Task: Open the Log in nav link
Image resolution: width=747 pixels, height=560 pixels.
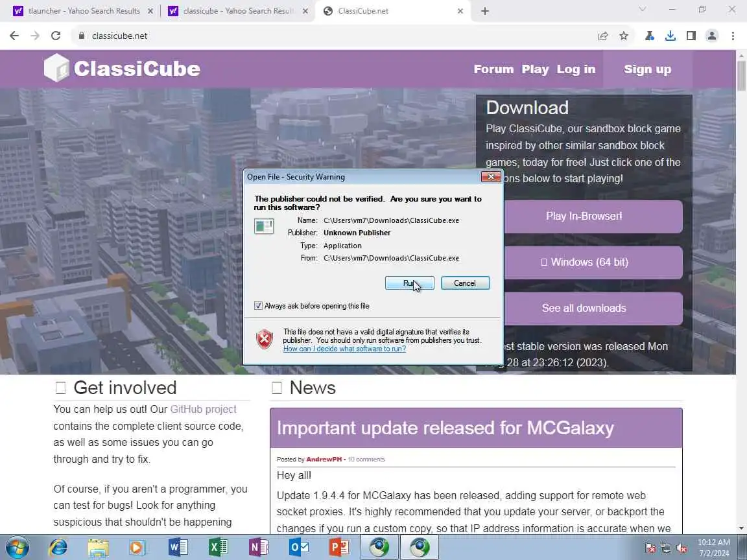Action: pos(576,69)
